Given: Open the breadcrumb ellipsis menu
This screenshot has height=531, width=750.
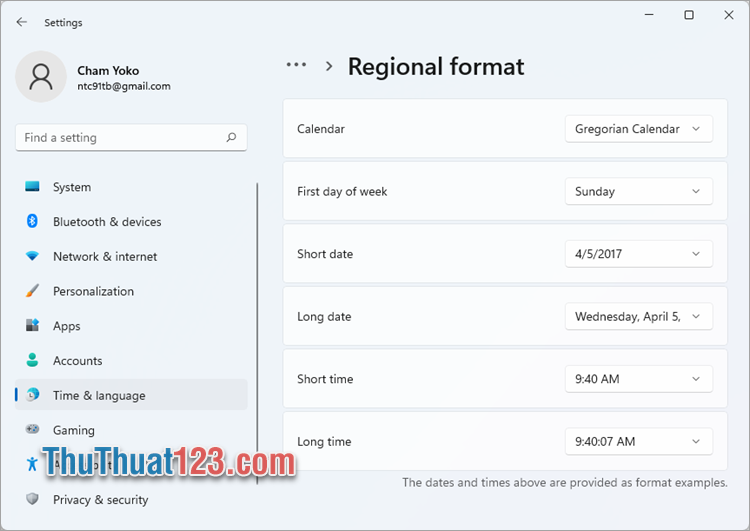Looking at the screenshot, I should pyautogui.click(x=296, y=65).
